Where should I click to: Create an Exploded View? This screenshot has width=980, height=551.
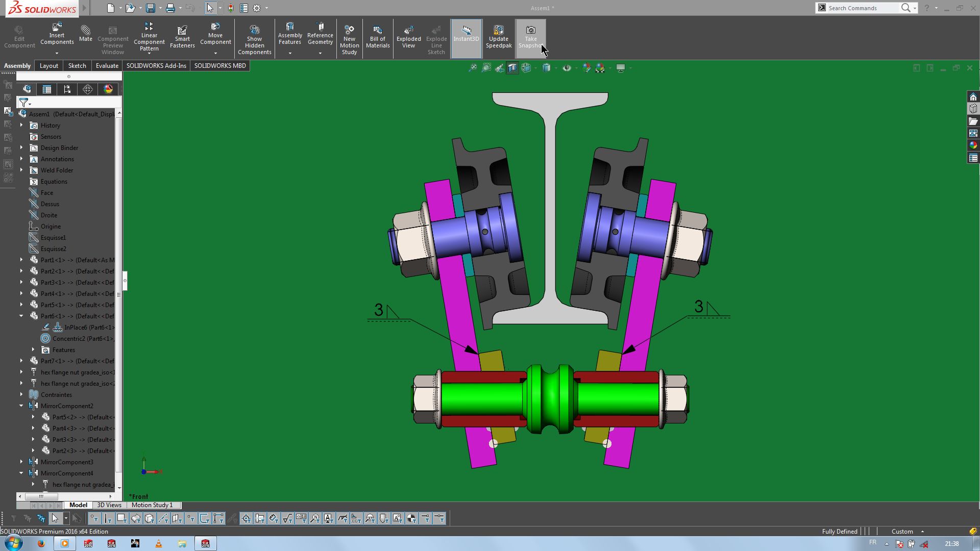tap(408, 37)
